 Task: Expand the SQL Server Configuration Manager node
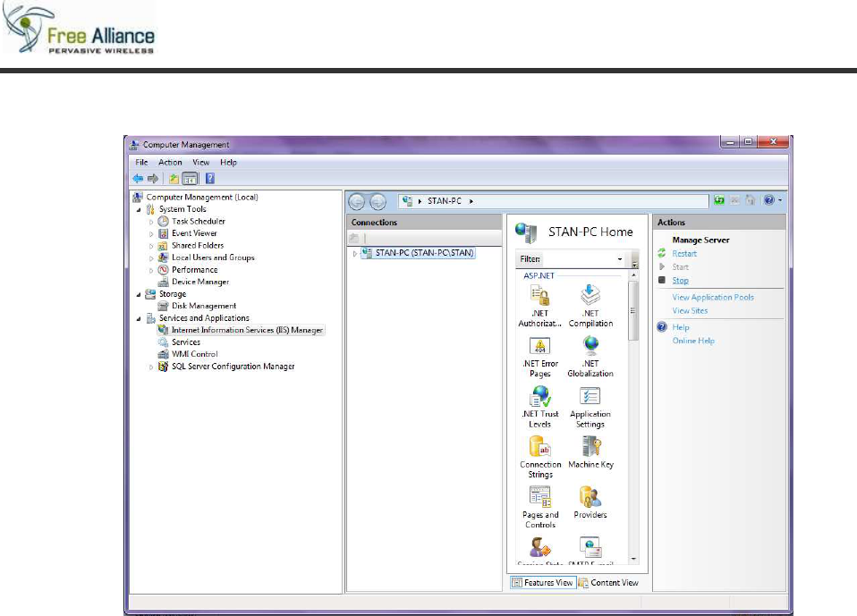point(151,367)
